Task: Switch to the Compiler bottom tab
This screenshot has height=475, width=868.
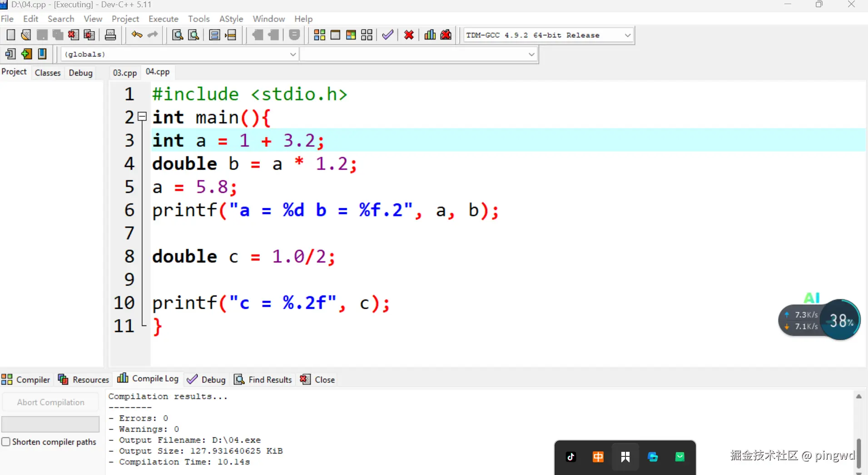Action: coord(26,380)
